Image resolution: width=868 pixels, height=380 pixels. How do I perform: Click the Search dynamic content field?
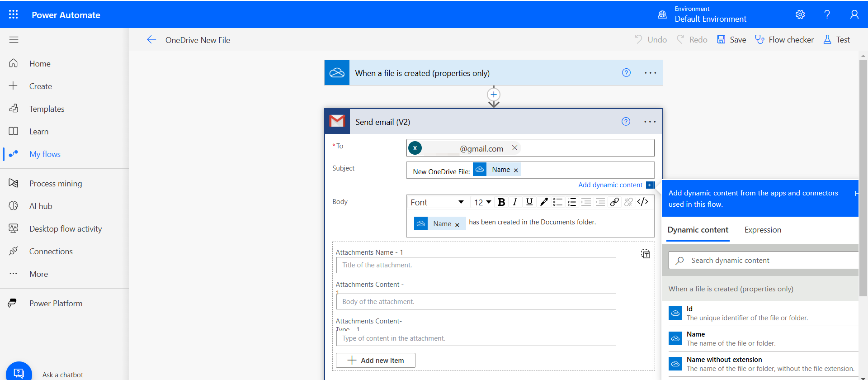click(x=764, y=261)
